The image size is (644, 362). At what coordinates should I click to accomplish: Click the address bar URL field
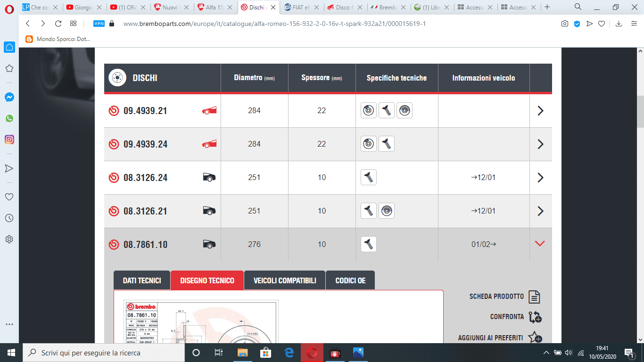point(274,24)
